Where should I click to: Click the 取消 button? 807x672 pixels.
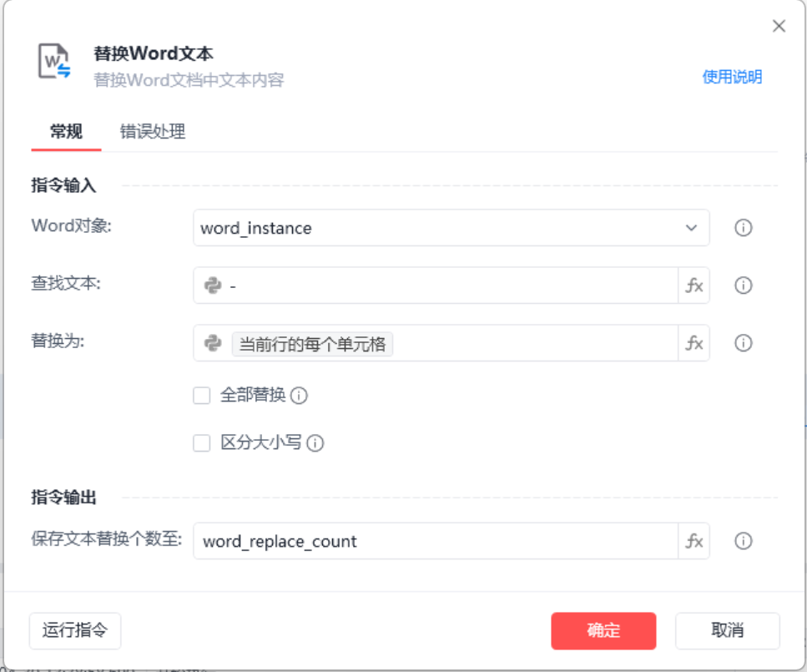[x=727, y=630]
